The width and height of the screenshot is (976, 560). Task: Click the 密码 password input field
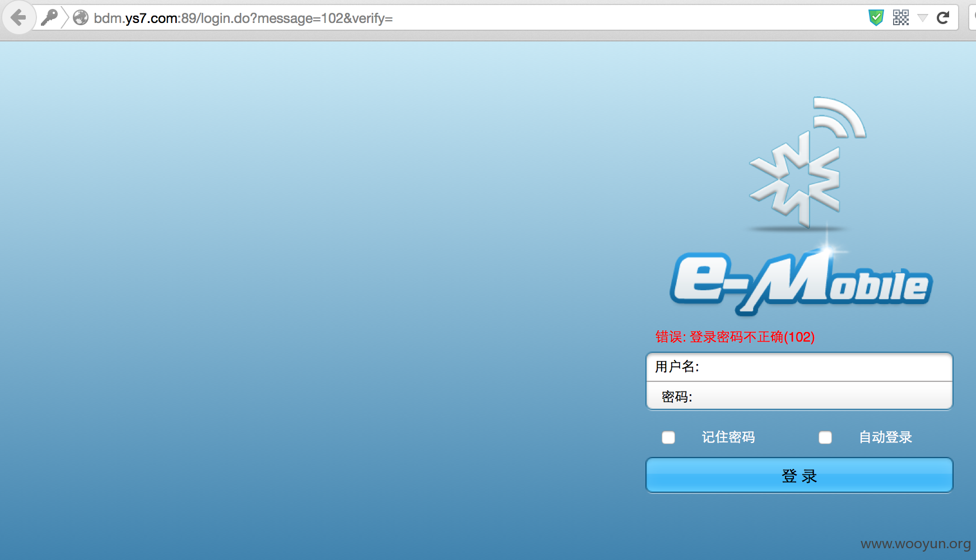click(800, 396)
